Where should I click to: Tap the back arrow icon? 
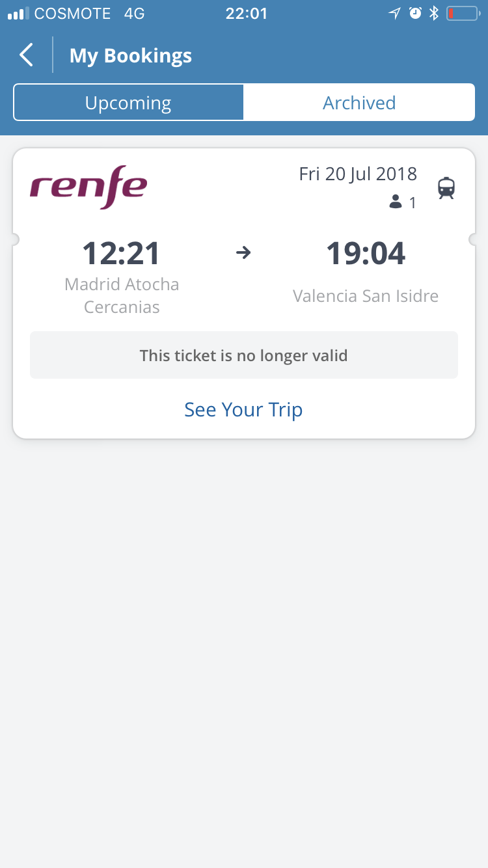[26, 55]
